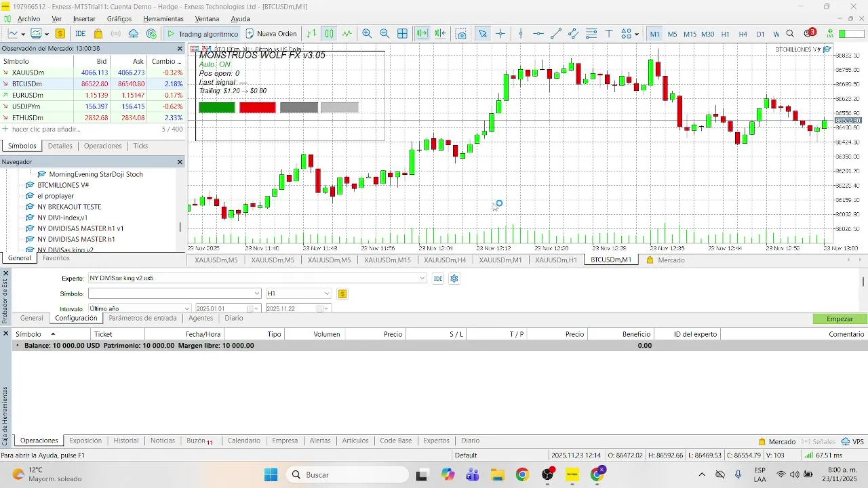Select the crosshair tool
The height and width of the screenshot is (488, 868).
500,33
